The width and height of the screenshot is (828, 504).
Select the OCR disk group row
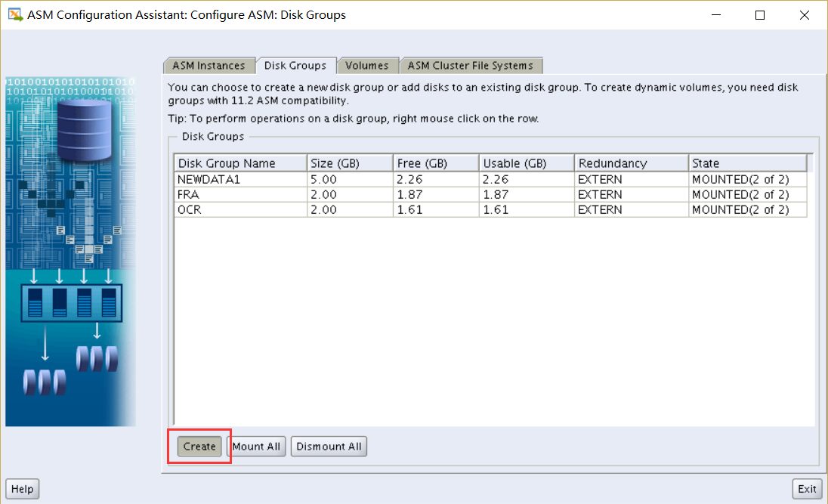(239, 209)
